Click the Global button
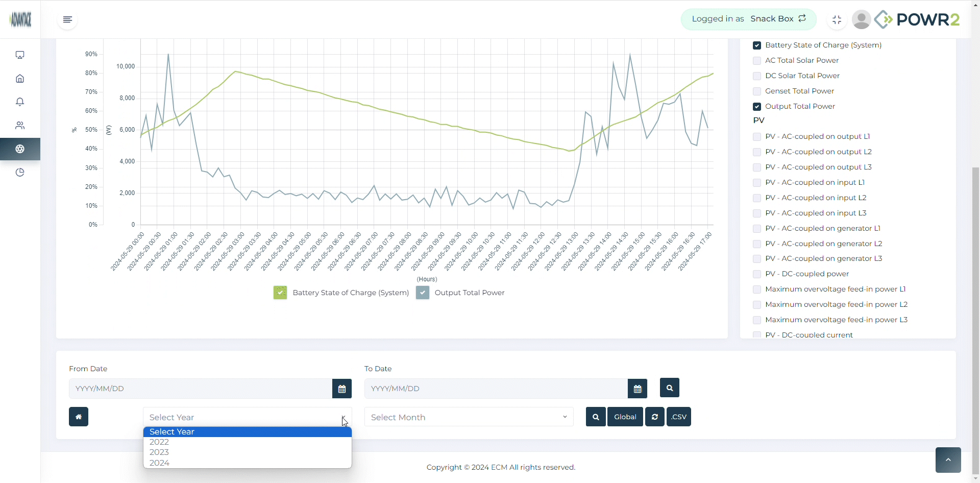Viewport: 980px width, 483px height. point(625,417)
